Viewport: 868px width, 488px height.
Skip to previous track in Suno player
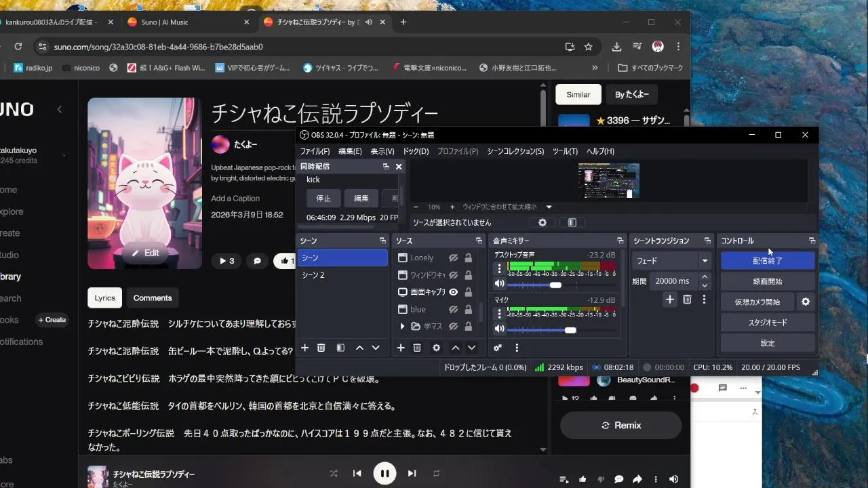(357, 473)
